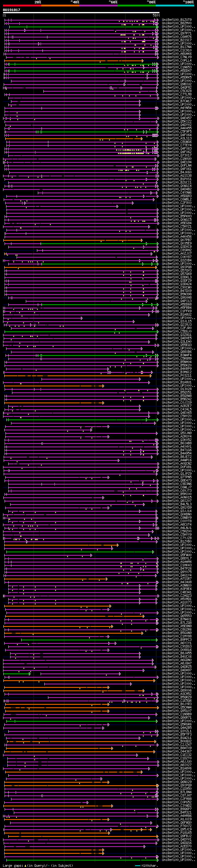The height and width of the screenshot is (868, 197).
Task: Open hit UniRef100_B2ISC7
Action: [177, 40]
